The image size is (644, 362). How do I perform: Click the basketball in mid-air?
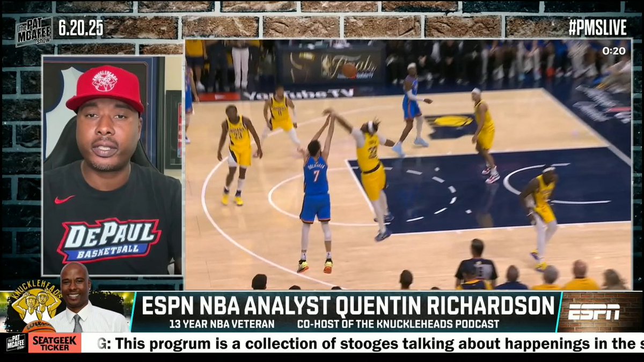click(x=349, y=70)
